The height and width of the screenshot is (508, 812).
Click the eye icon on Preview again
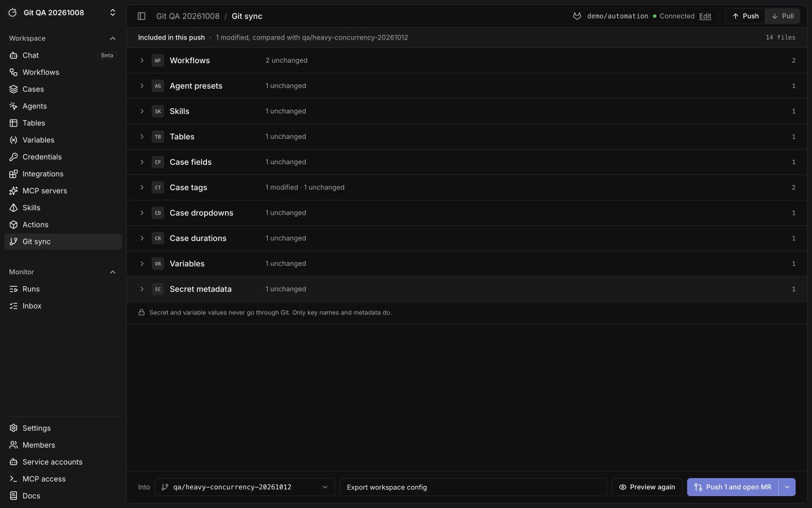[623, 487]
